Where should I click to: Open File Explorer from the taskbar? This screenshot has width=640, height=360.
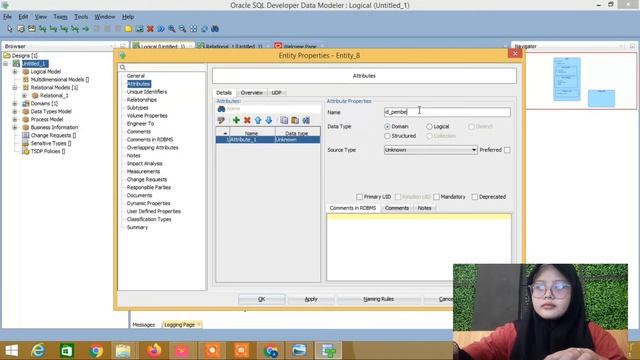coord(123,350)
